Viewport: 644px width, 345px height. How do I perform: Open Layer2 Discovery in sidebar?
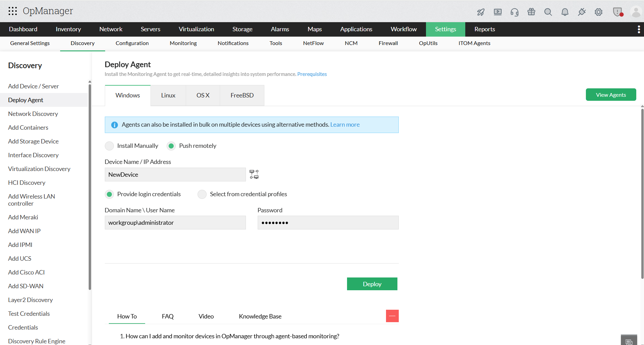pyautogui.click(x=30, y=300)
